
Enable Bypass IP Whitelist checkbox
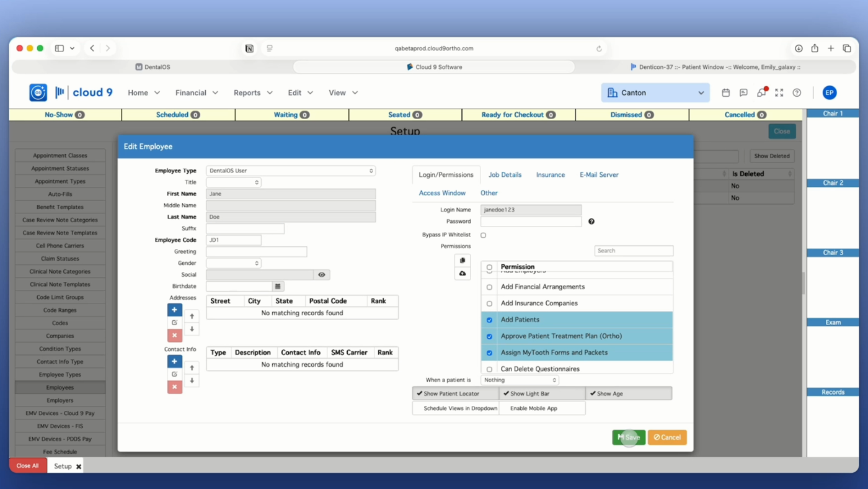pos(484,235)
